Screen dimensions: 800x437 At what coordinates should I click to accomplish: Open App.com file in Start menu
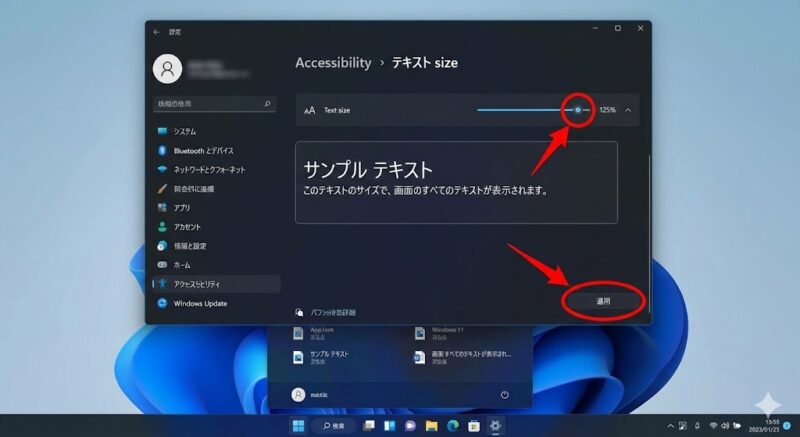pos(314,333)
